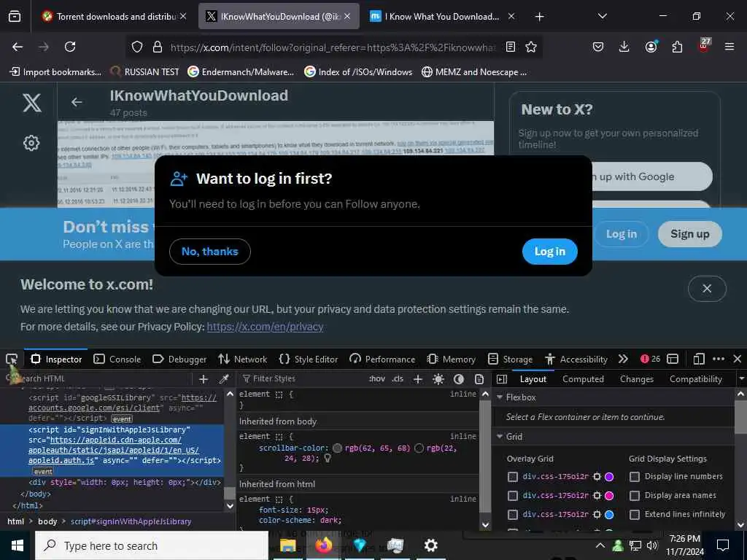The height and width of the screenshot is (560, 747).
Task: Click the Sign up button in banner
Action: [x=690, y=234]
